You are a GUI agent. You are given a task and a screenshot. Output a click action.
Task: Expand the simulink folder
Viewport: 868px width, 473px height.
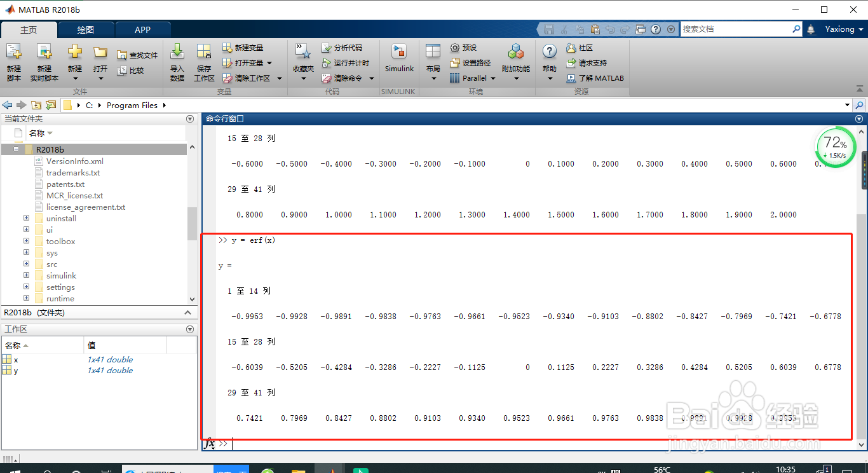coord(26,275)
